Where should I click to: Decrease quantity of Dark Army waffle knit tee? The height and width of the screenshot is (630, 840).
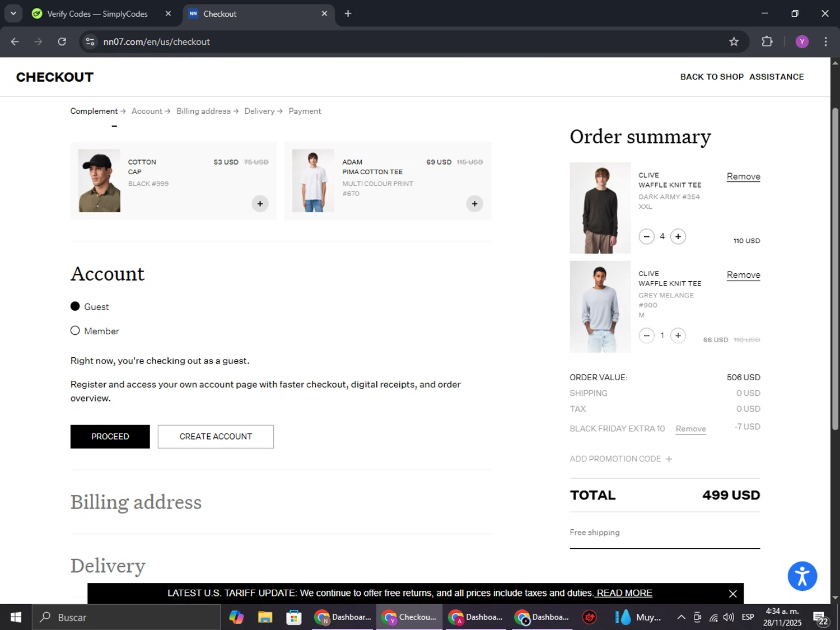pos(646,236)
